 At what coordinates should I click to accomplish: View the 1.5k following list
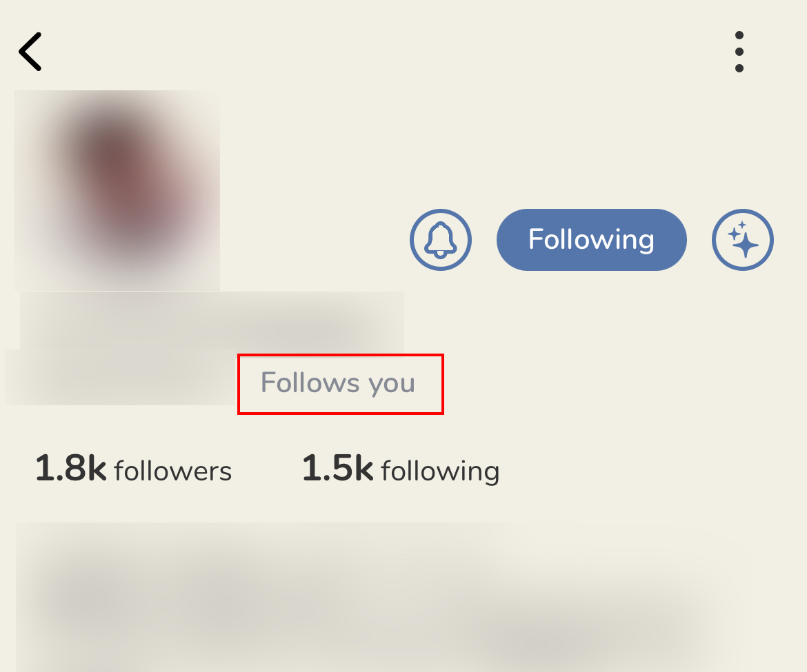(x=401, y=470)
